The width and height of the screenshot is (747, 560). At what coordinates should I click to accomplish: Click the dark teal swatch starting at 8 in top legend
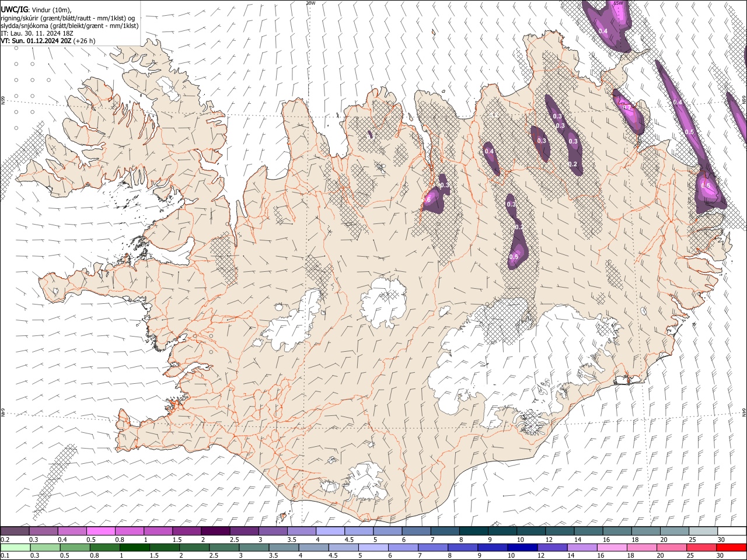click(474, 531)
